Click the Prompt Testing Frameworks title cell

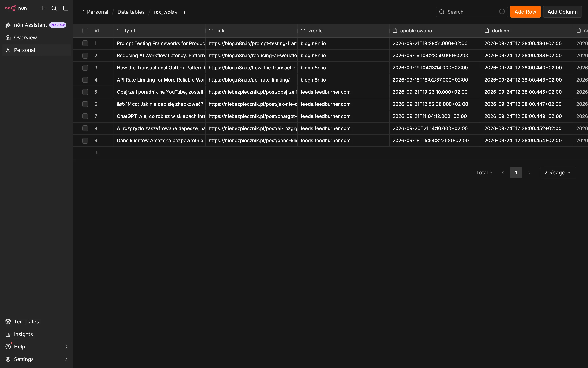click(x=160, y=43)
